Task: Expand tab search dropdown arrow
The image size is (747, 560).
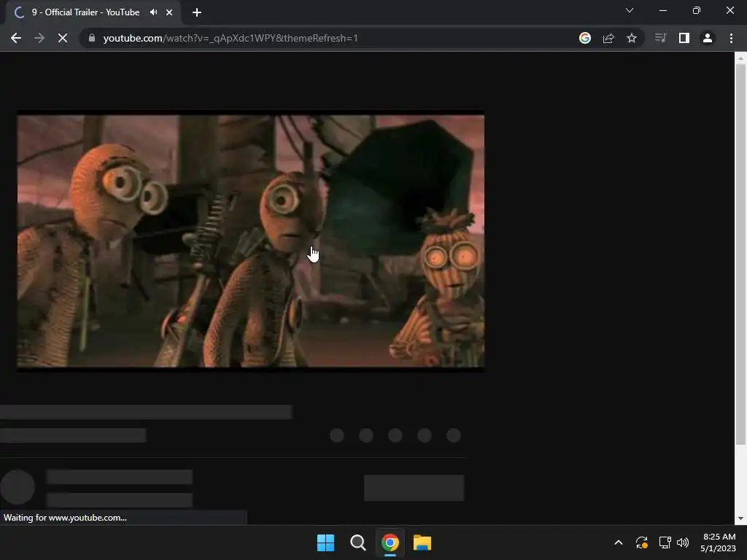Action: (630, 10)
